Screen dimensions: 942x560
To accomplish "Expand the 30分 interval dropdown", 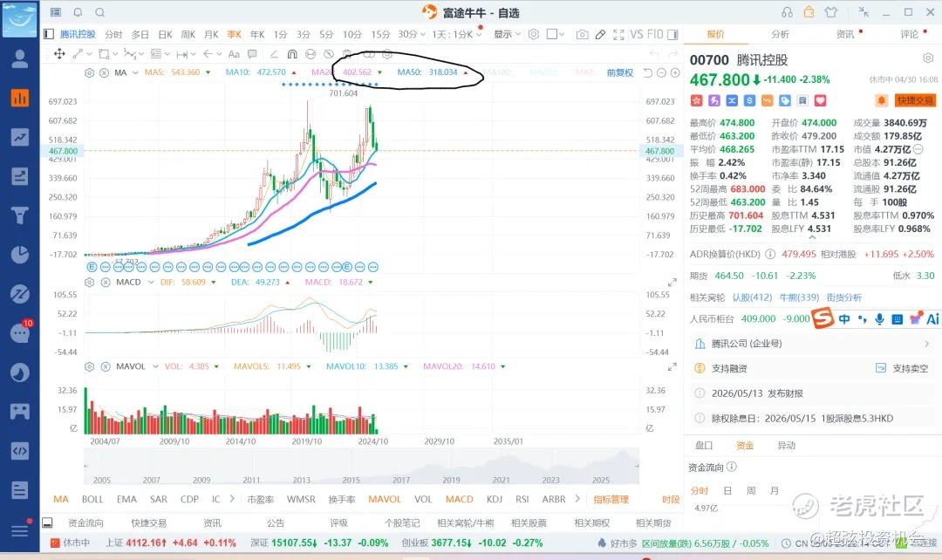I will [412, 34].
